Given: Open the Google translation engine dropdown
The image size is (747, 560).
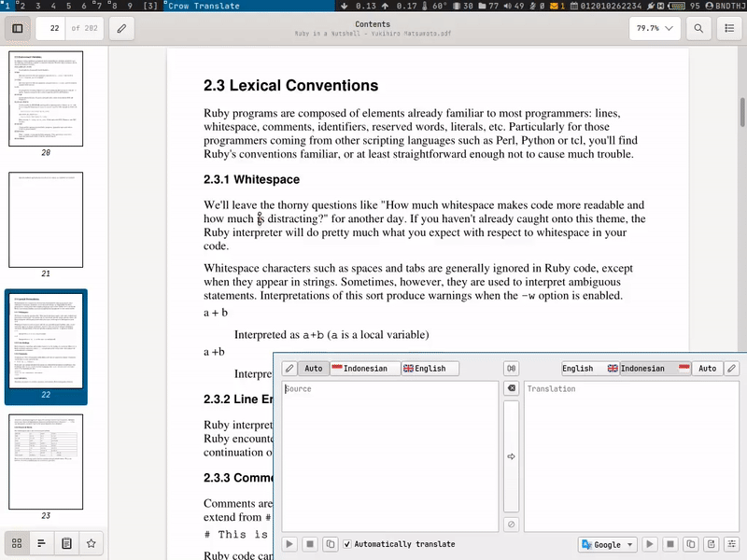Looking at the screenshot, I should point(607,544).
